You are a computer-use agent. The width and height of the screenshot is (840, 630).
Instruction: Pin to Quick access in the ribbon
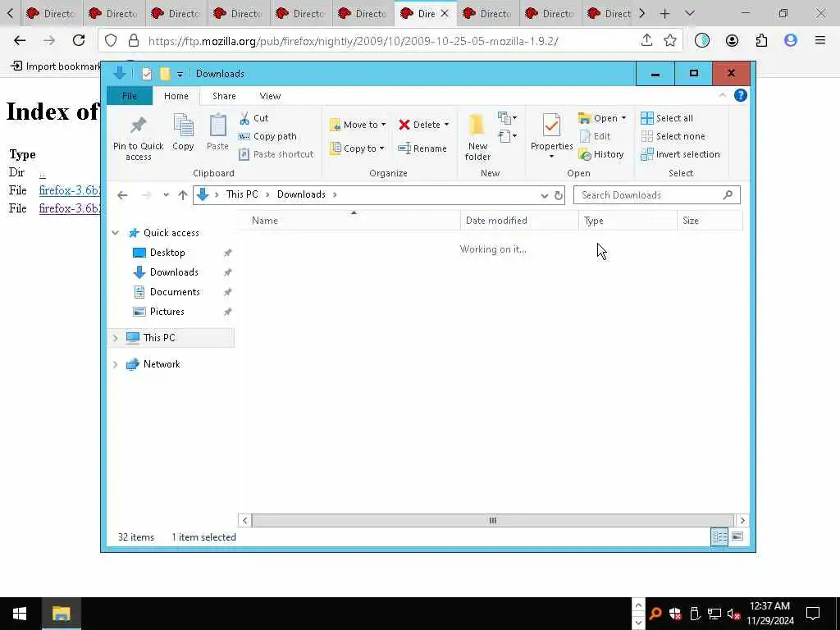pos(138,138)
